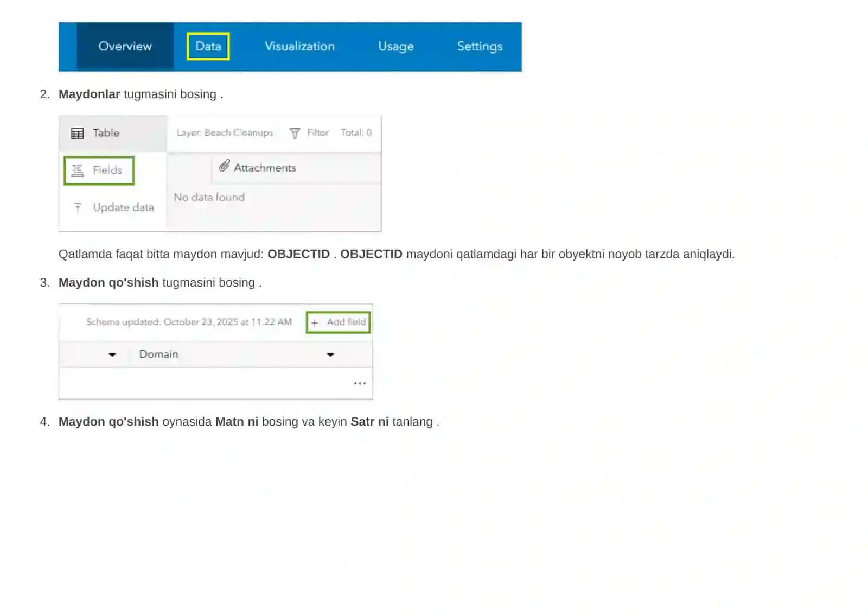Click the bold 'Matn ni' text in step 4

[x=237, y=421]
